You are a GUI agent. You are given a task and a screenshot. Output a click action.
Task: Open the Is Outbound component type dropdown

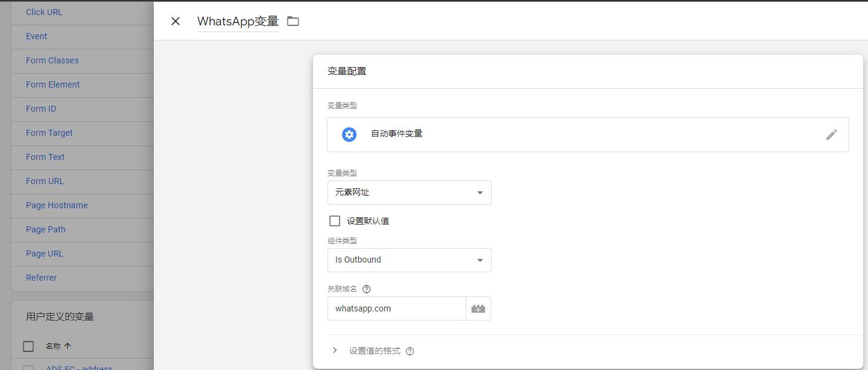(409, 260)
